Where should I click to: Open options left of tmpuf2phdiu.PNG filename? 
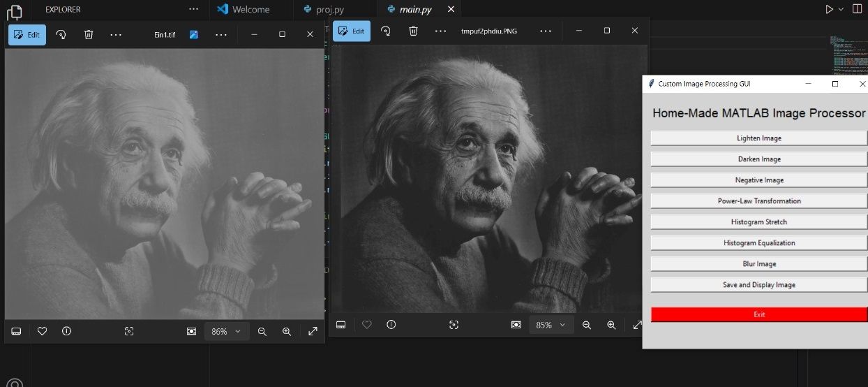(440, 31)
